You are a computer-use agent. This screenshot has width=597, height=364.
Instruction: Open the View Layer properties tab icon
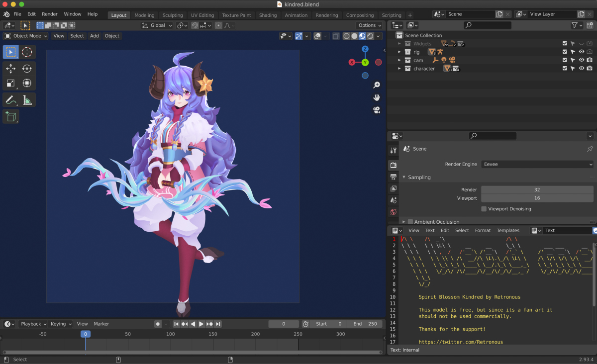point(394,188)
